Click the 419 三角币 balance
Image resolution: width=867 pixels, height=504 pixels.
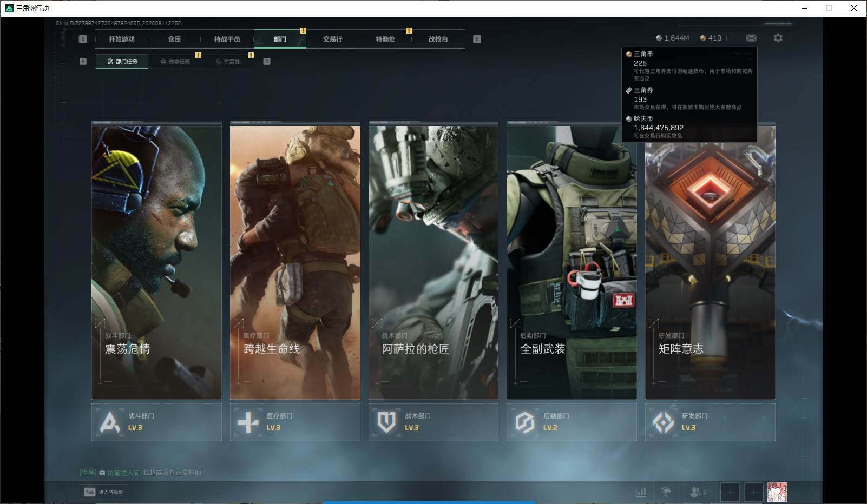711,38
